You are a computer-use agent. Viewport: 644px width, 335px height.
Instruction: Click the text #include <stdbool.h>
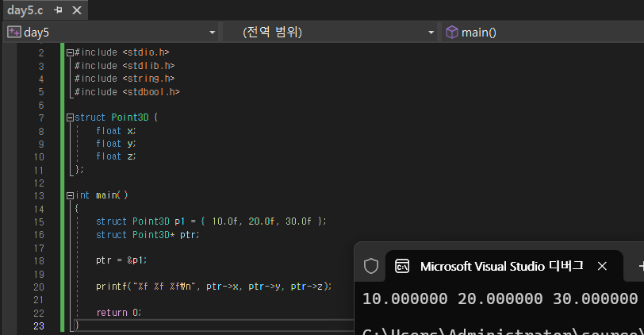click(x=127, y=91)
